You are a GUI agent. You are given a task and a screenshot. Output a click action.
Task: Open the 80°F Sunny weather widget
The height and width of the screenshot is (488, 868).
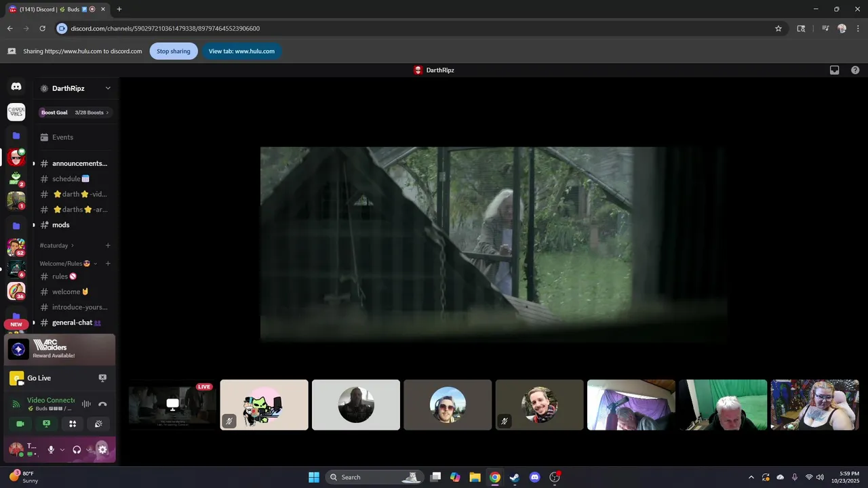(x=24, y=476)
